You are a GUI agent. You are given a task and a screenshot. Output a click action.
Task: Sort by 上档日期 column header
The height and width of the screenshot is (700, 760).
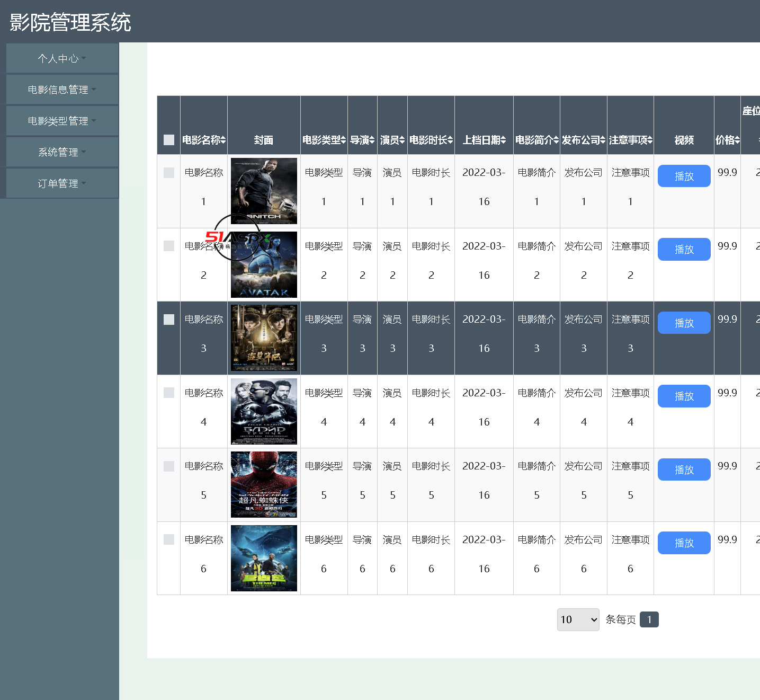coord(484,140)
